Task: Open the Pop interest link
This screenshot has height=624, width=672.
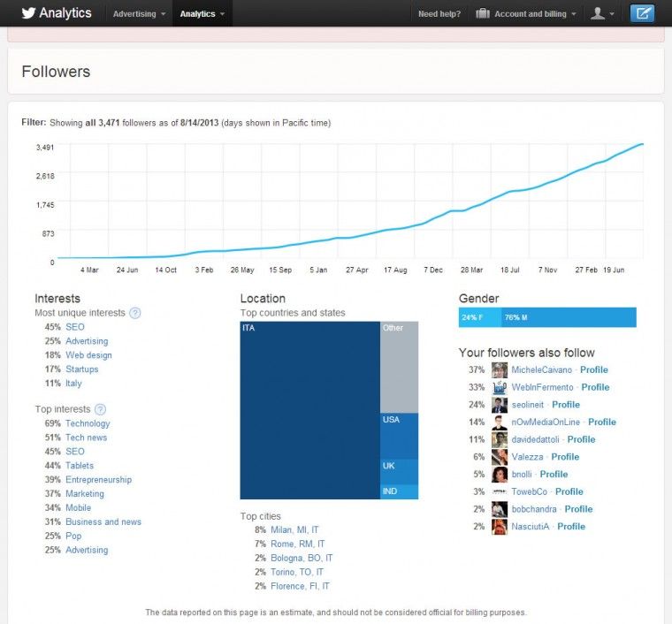Action: coord(73,536)
